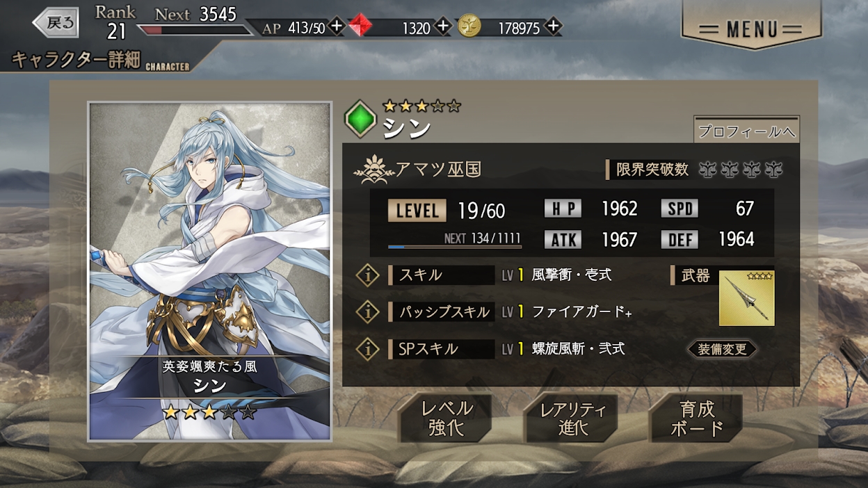Select the equipped spear weapon thumbnail

click(746, 298)
